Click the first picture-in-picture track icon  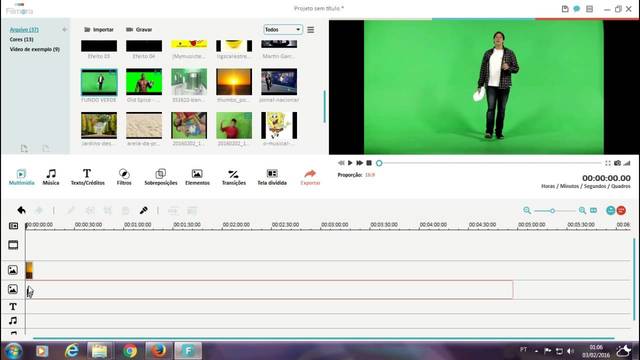click(13, 270)
